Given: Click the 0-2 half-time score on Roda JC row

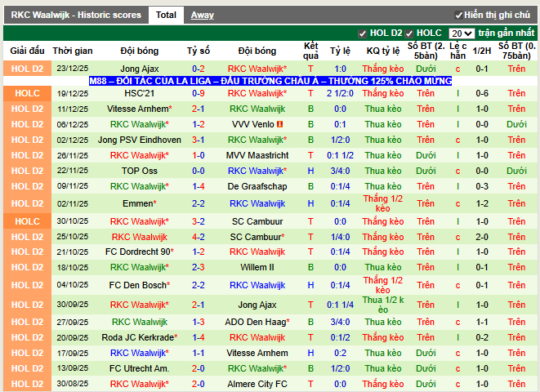Looking at the screenshot, I should tap(482, 337).
